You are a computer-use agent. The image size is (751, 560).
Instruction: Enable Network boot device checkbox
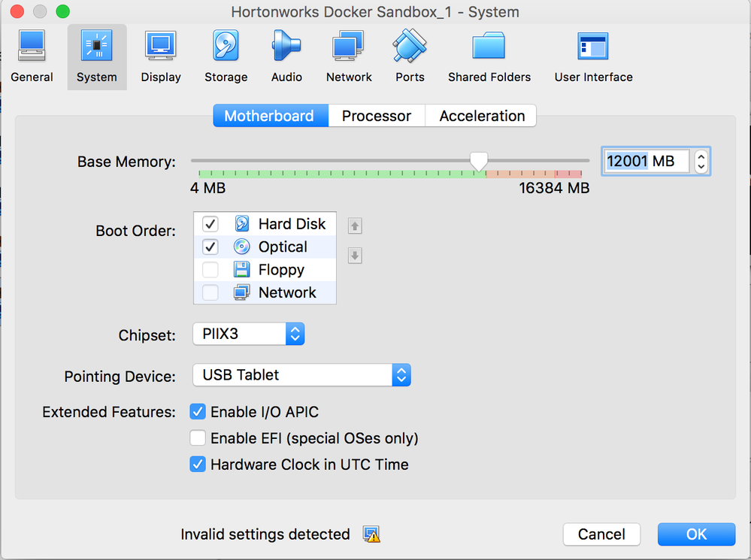click(210, 292)
